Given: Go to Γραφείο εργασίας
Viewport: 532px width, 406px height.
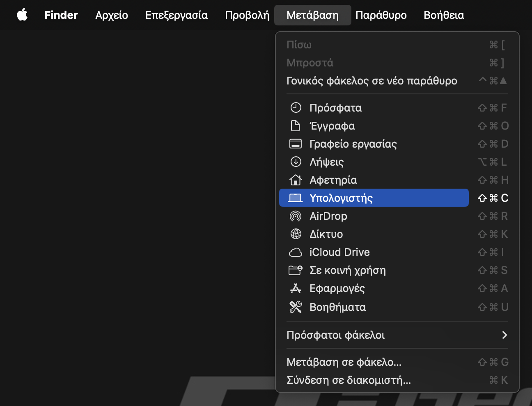Looking at the screenshot, I should [x=397, y=144].
